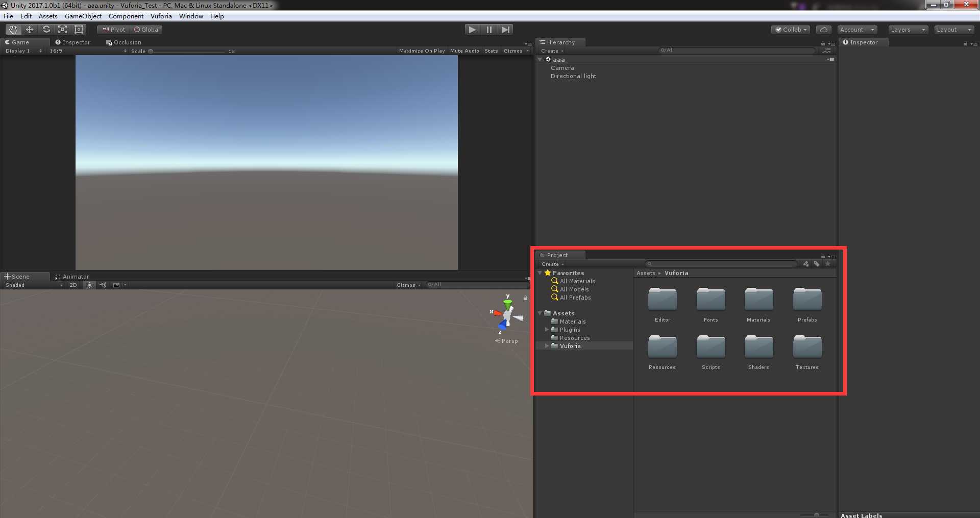Collapse the aaa scene in Hierarchy
The image size is (980, 518).
pos(540,60)
